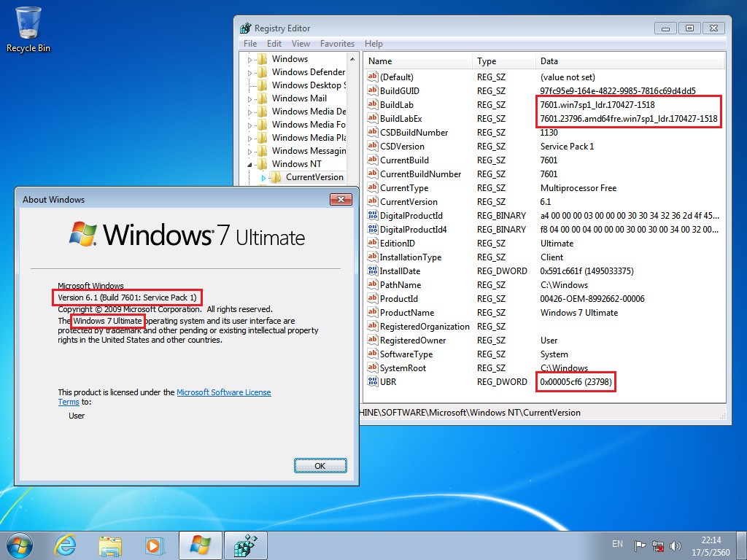Screen dimensions: 747x560
Task: Select the Windows Desktop S tree item
Action: (309, 85)
